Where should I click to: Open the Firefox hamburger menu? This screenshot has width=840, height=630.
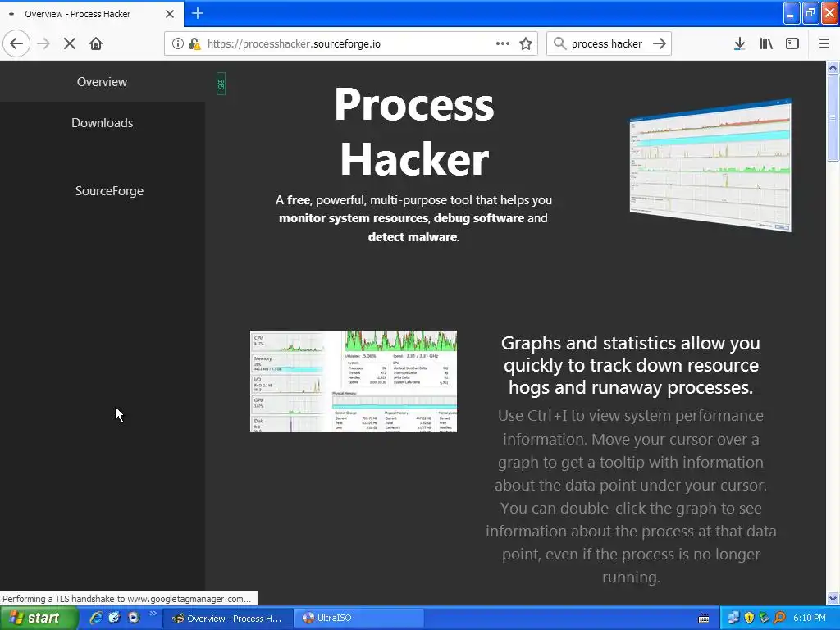(x=824, y=43)
